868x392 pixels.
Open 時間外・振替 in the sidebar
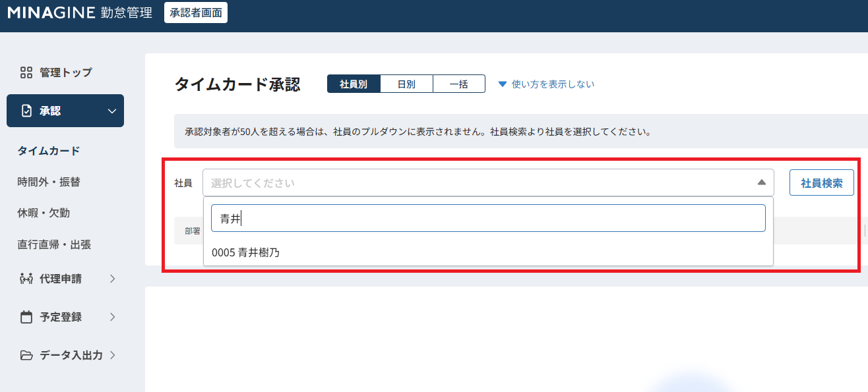point(49,182)
